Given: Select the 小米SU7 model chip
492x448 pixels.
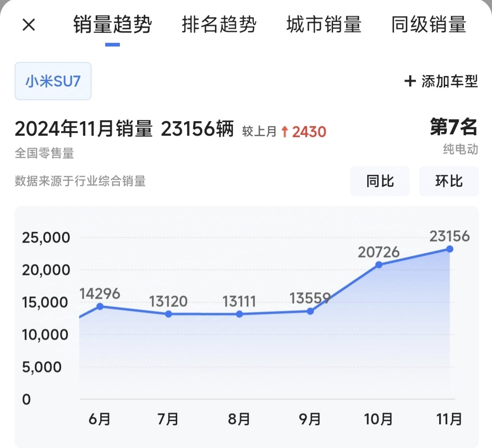Looking at the screenshot, I should coord(53,81).
